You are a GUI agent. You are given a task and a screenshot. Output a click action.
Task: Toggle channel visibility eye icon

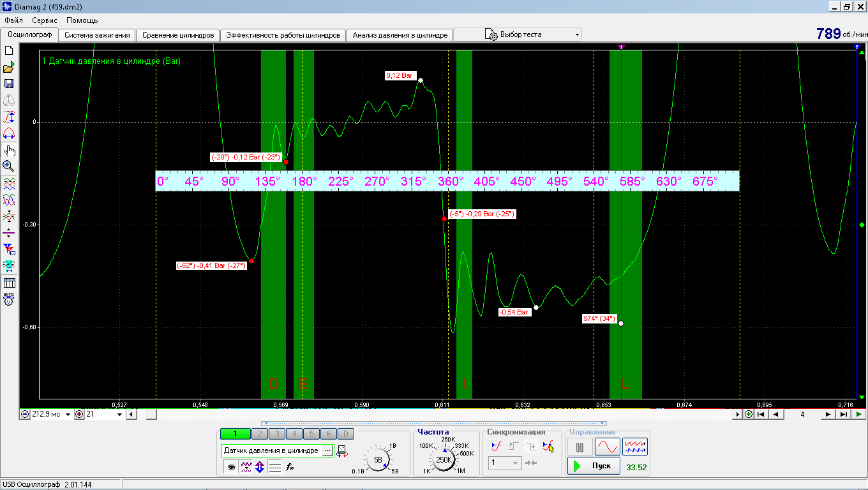pyautogui.click(x=230, y=467)
